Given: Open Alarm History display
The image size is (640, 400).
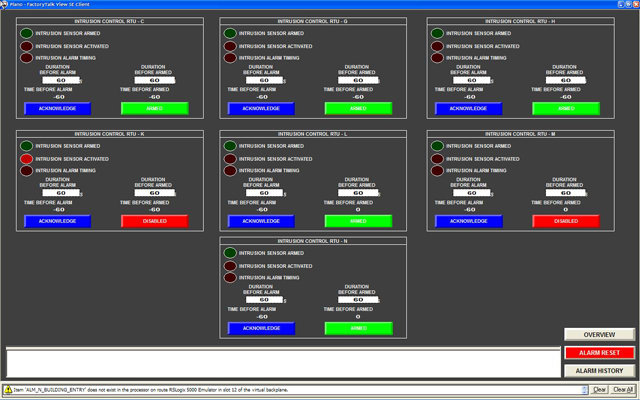Looking at the screenshot, I should 598,370.
